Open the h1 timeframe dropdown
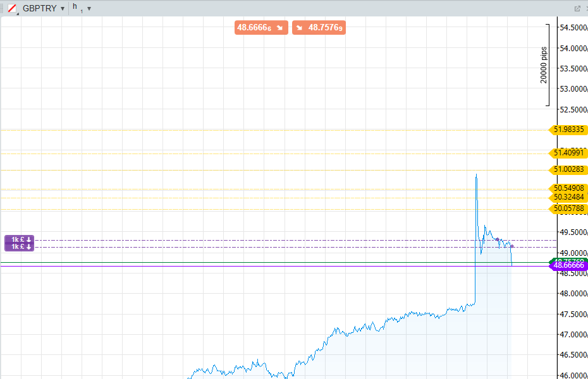The height and width of the screenshot is (379, 588). coord(89,9)
